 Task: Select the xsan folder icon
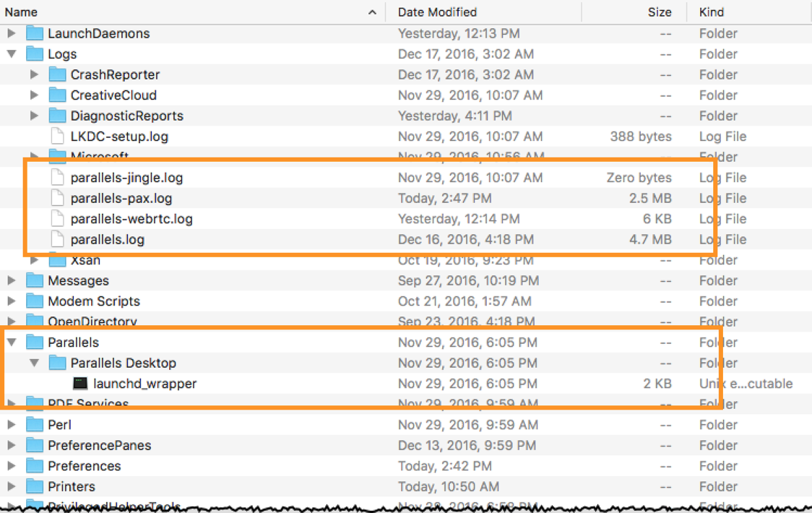point(58,259)
